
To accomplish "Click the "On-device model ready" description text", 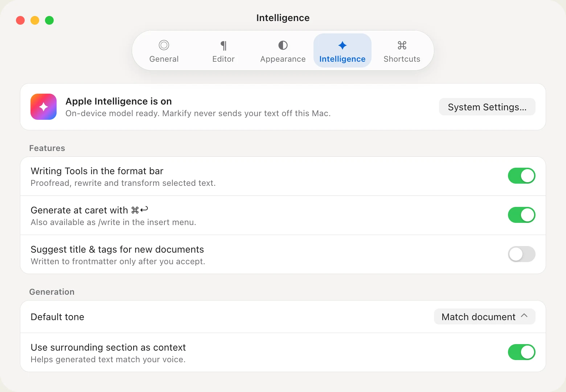I will [x=198, y=113].
